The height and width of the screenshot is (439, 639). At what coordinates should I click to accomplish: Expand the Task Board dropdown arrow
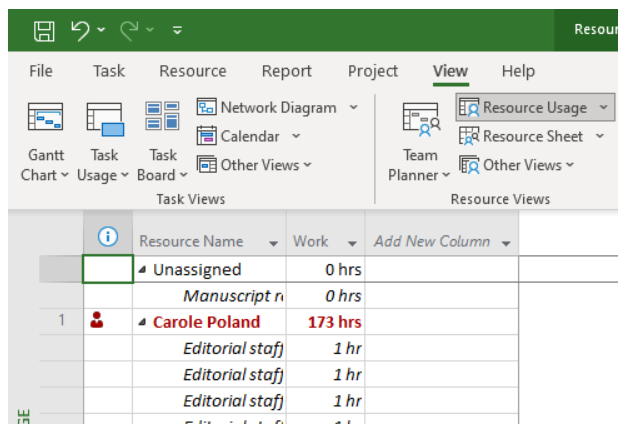click(x=183, y=175)
